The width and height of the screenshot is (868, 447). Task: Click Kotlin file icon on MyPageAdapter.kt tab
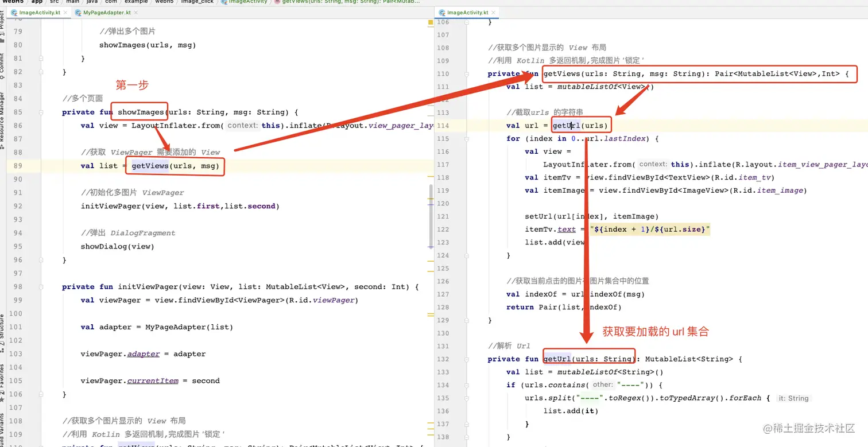pos(77,13)
